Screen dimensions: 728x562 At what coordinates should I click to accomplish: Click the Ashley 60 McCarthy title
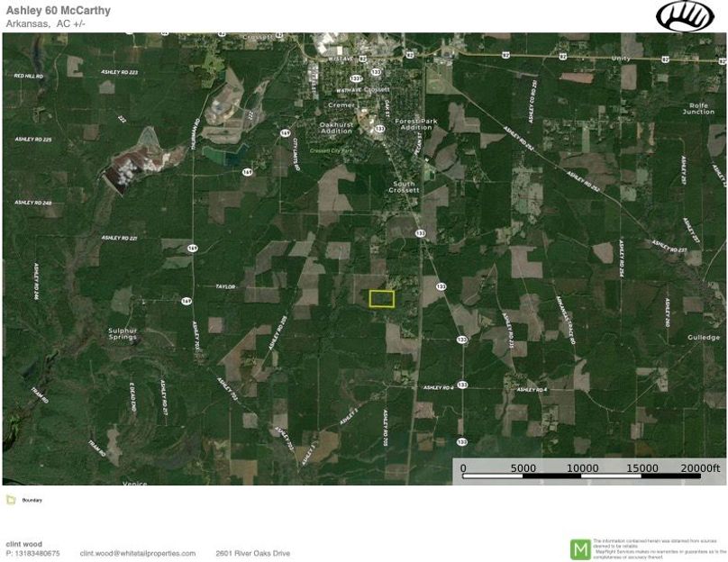(56, 11)
